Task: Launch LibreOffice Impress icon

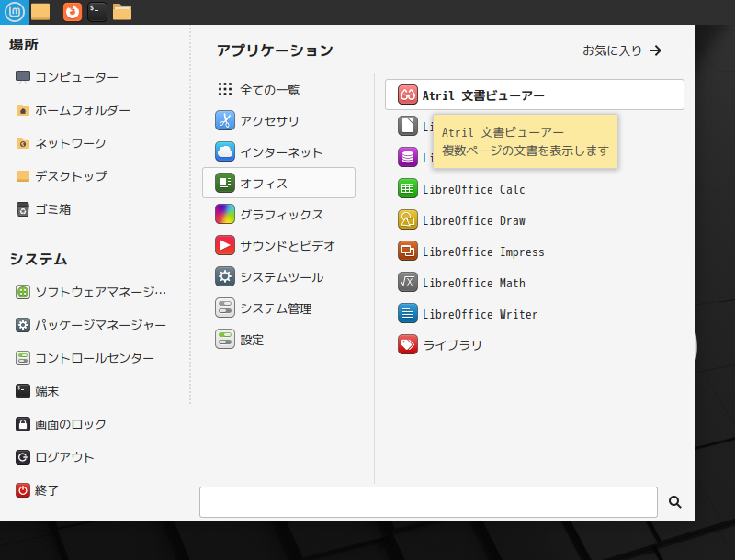Action: click(408, 251)
